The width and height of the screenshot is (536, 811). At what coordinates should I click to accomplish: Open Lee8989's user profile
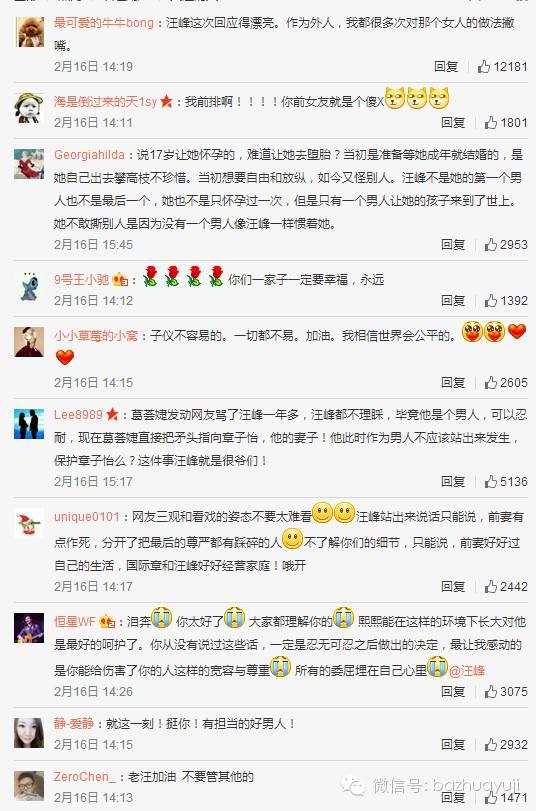click(x=78, y=414)
